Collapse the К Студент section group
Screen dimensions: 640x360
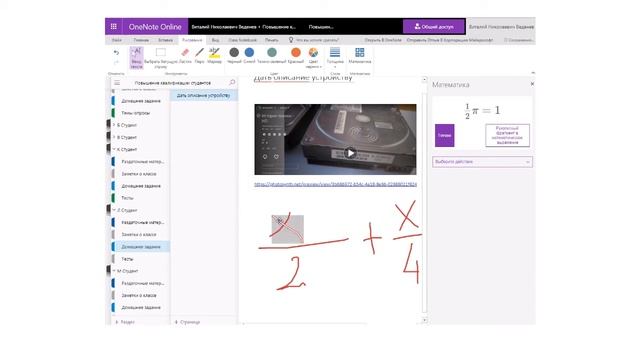(114, 149)
